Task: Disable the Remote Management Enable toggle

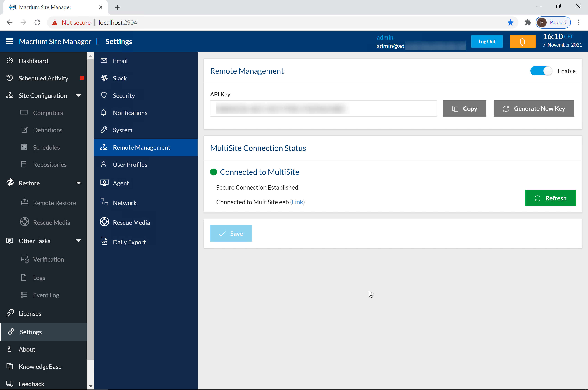Action: pyautogui.click(x=541, y=71)
